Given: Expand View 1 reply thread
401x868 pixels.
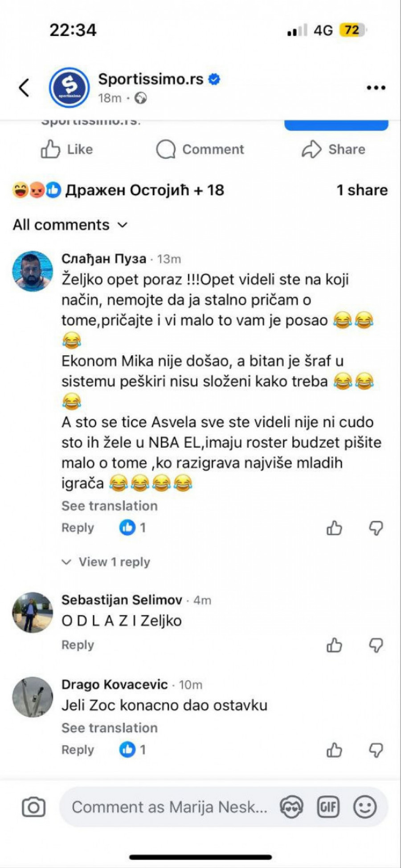Looking at the screenshot, I should [106, 562].
